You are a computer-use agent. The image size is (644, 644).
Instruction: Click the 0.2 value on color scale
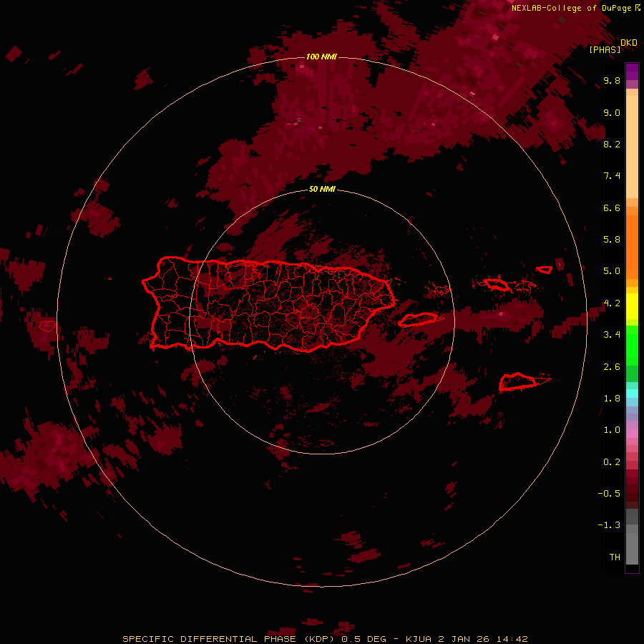(612, 462)
